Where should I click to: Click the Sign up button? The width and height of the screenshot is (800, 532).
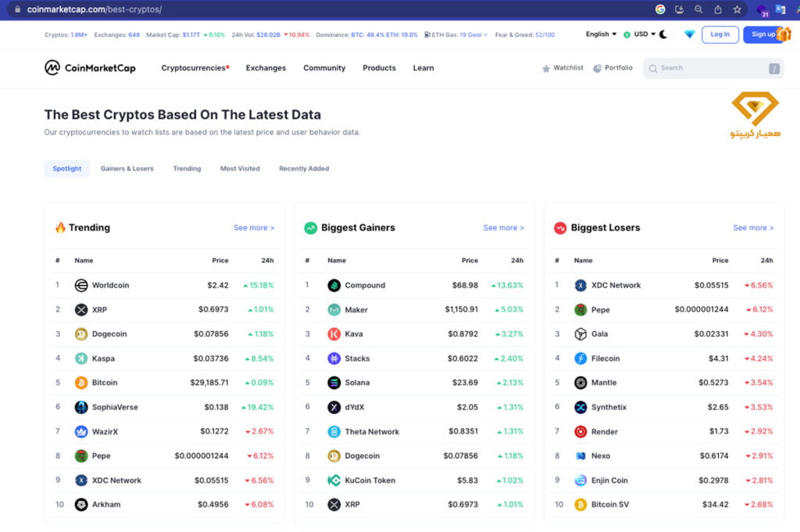[x=763, y=34]
